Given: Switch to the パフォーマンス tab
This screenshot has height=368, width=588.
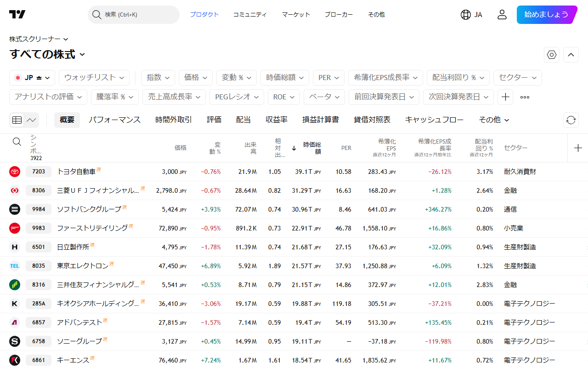Looking at the screenshot, I should [115, 120].
